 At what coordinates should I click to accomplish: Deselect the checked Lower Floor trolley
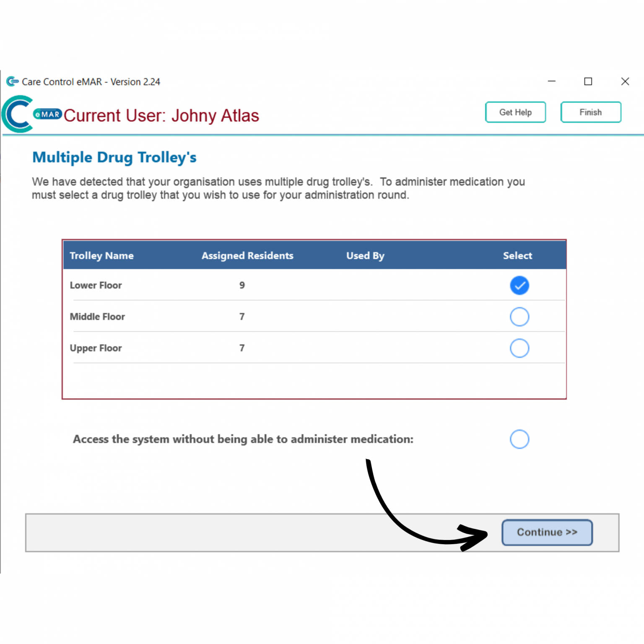519,286
